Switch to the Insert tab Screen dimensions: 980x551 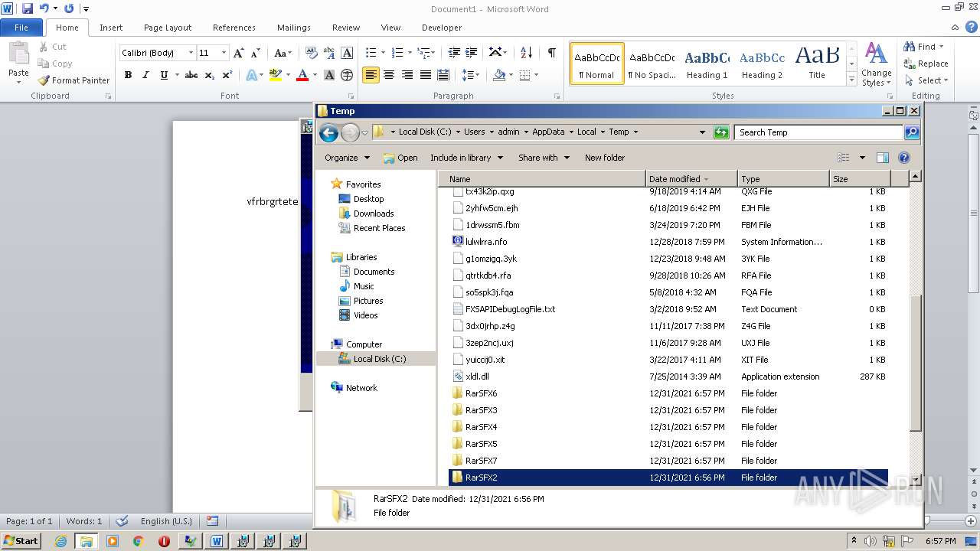(111, 28)
